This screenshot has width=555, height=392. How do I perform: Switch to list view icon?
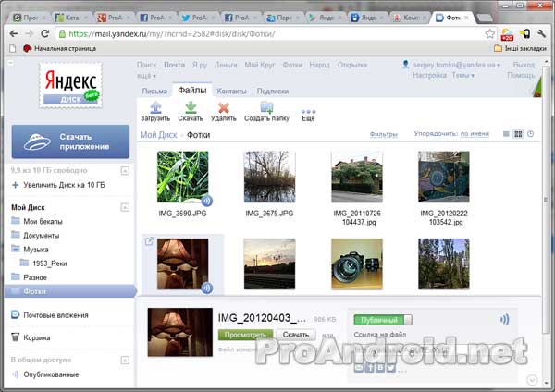point(506,134)
